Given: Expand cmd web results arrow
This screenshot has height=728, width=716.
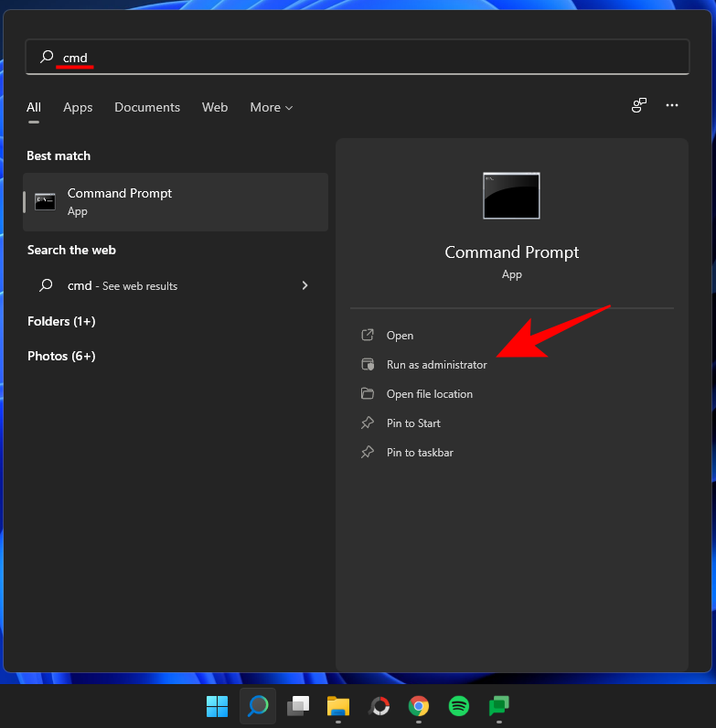Looking at the screenshot, I should [305, 285].
